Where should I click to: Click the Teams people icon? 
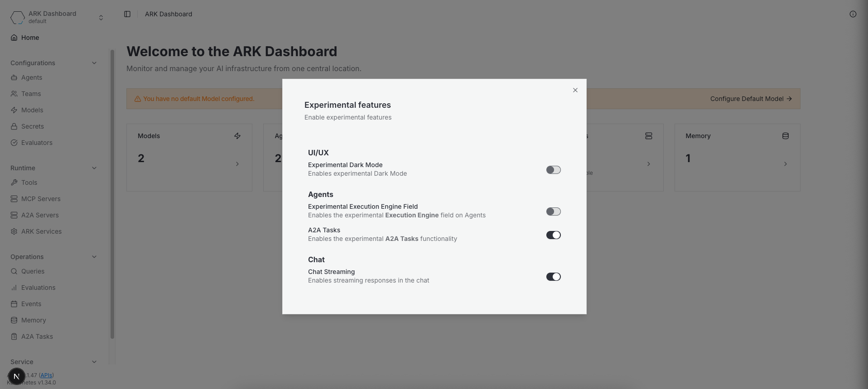pyautogui.click(x=14, y=94)
